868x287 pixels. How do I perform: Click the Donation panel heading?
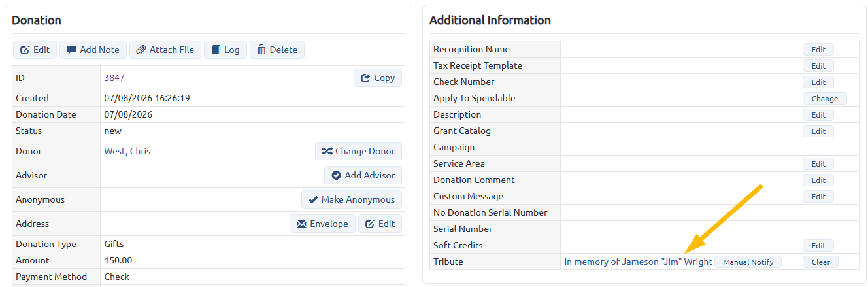tap(37, 20)
